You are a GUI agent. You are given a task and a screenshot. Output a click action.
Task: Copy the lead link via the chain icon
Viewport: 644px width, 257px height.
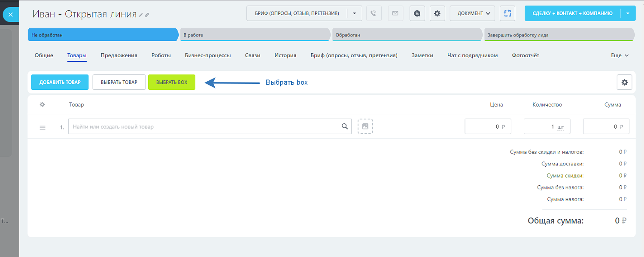click(x=147, y=14)
